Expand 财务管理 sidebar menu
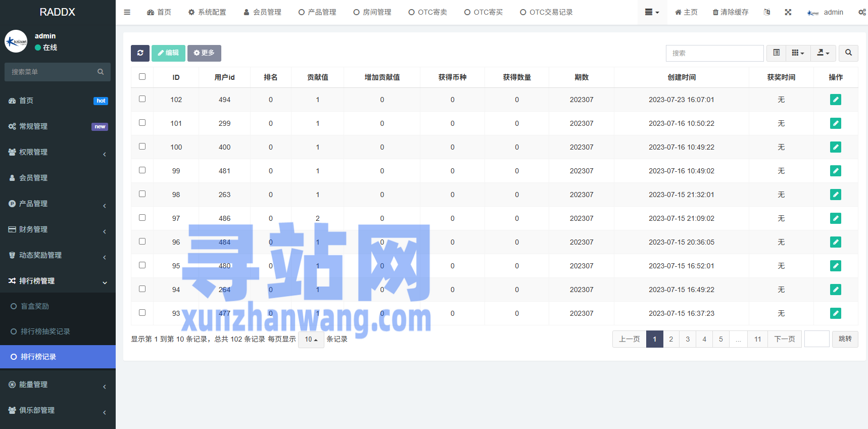Screen dimensions: 868x429 (58, 229)
